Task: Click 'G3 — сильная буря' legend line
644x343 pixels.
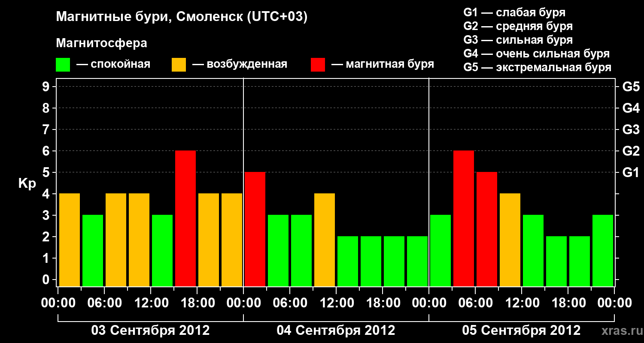Action: (x=518, y=40)
